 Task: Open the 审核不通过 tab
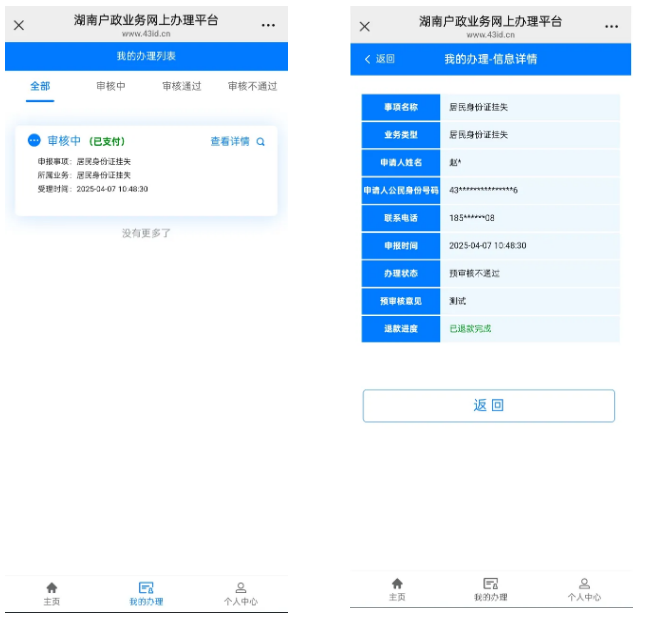pos(252,86)
